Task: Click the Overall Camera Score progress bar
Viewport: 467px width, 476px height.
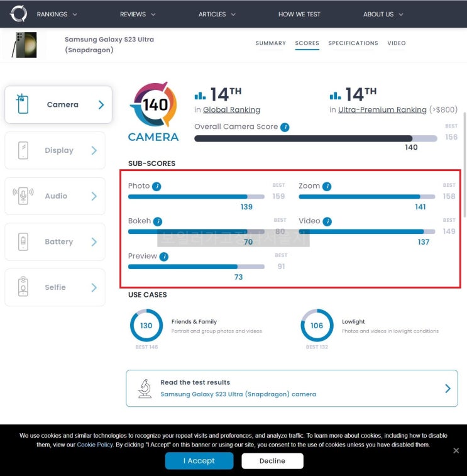Action: click(x=315, y=138)
